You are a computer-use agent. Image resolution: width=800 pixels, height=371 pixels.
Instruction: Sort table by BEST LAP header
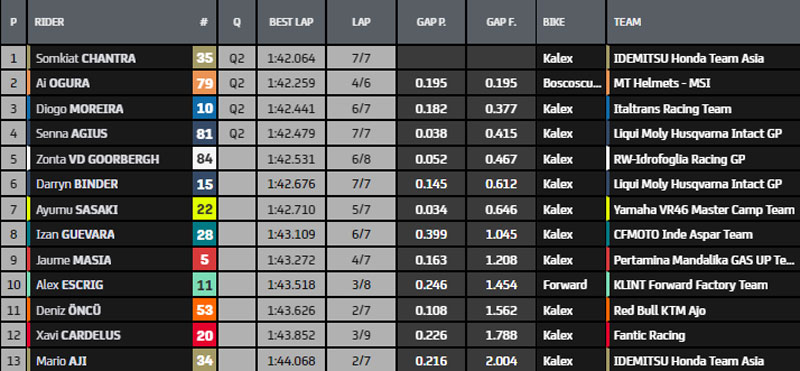point(291,22)
